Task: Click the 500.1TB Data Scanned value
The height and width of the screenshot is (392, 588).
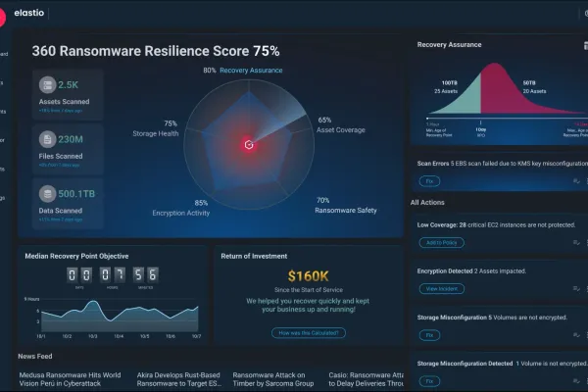Action: tap(76, 194)
